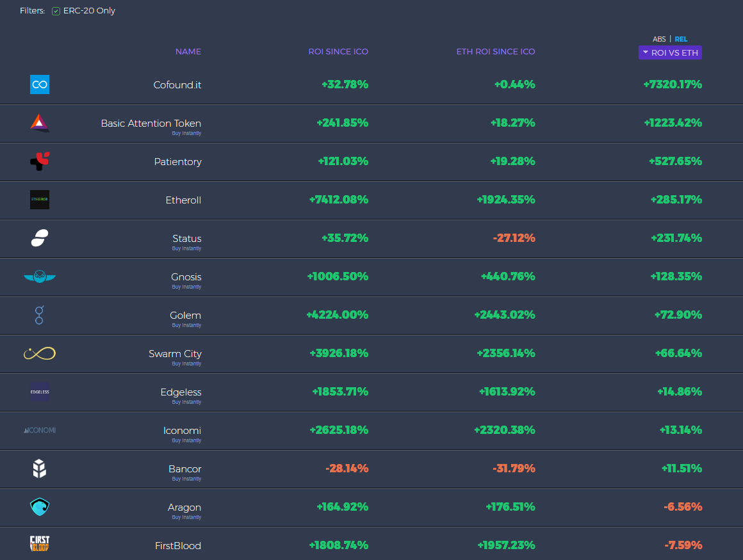Click the Swarm City infinity logo
Screen dimensions: 743x560
pyautogui.click(x=40, y=353)
